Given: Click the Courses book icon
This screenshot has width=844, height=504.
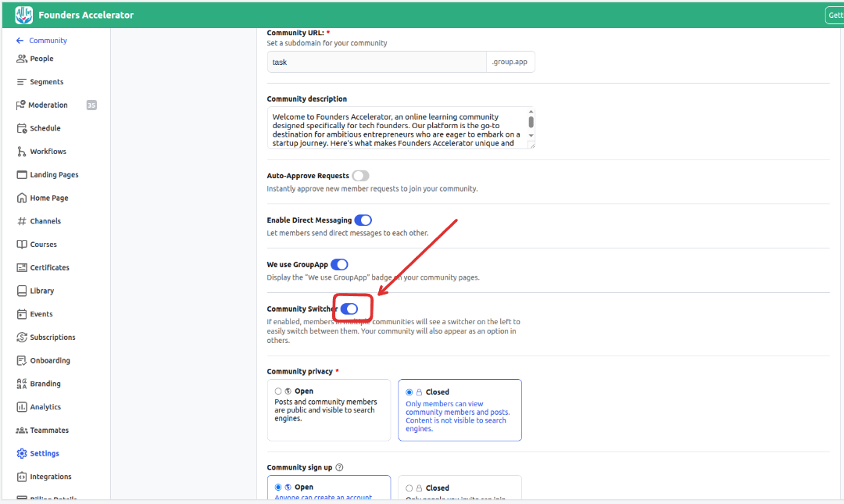Looking at the screenshot, I should pyautogui.click(x=22, y=244).
